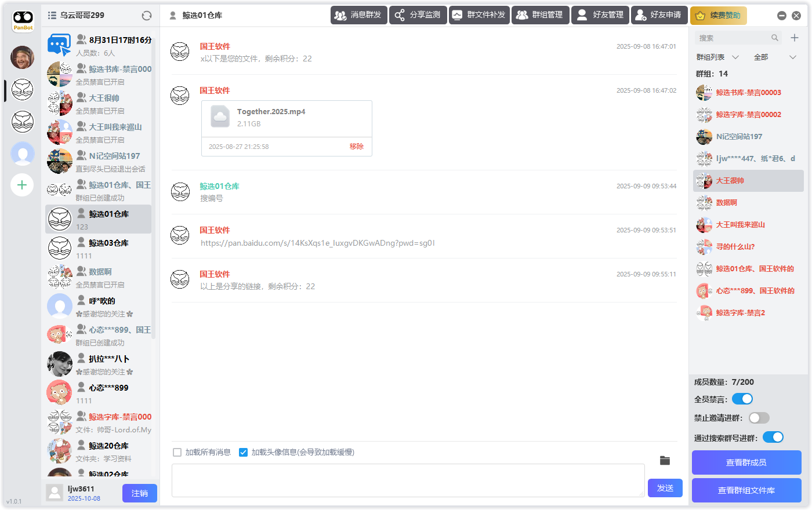Open the 群组管理 group management panel

(x=540, y=16)
